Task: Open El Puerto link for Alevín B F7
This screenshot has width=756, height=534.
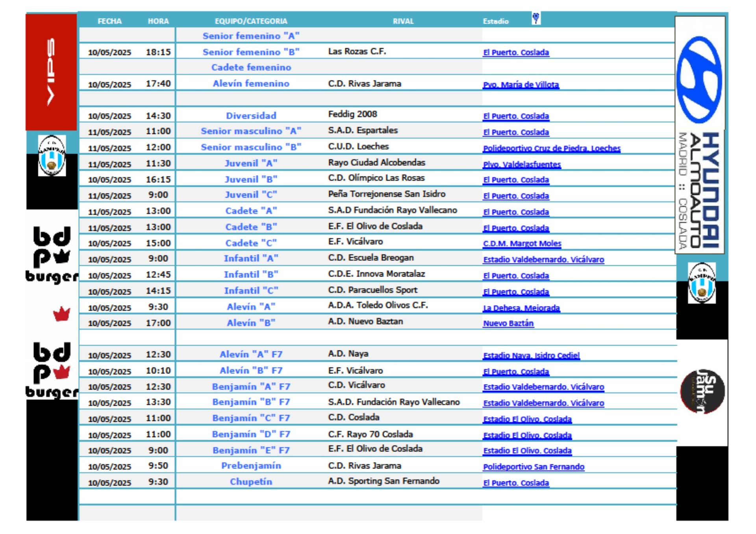Action: pos(516,372)
